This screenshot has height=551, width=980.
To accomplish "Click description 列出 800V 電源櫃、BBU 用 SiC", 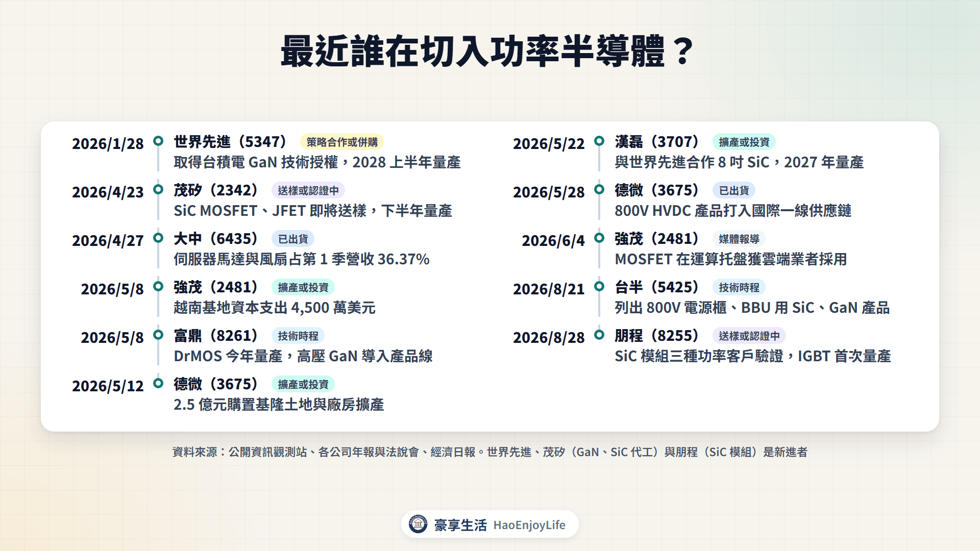I will point(752,308).
